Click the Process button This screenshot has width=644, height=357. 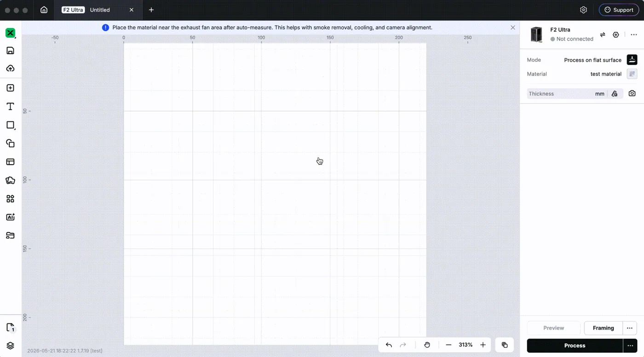tap(575, 345)
